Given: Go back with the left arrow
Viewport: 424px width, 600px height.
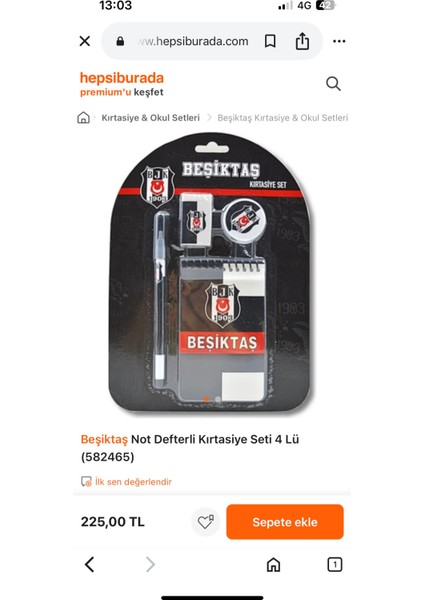Looking at the screenshot, I should pos(90,564).
